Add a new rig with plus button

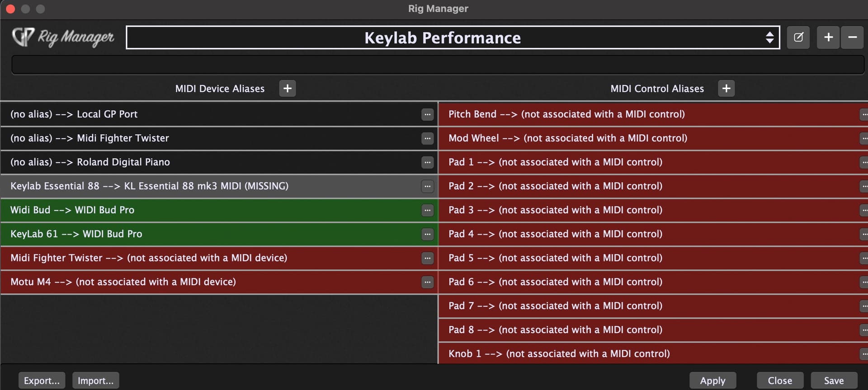[x=828, y=38]
